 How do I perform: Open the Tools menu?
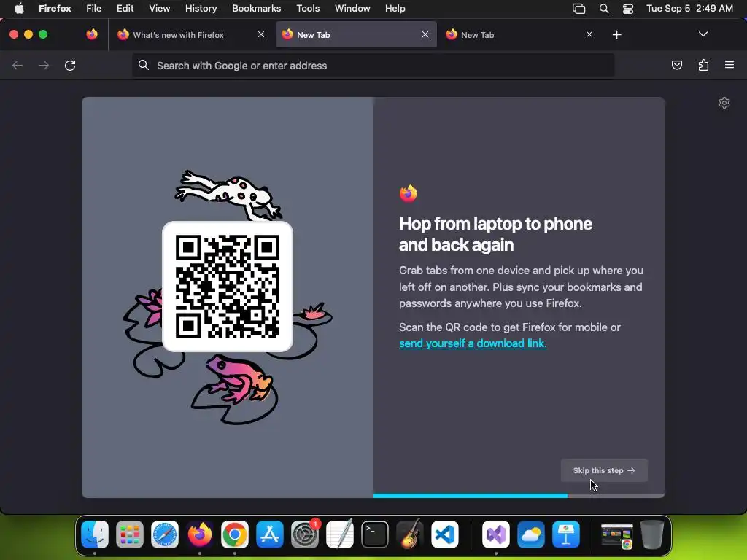pyautogui.click(x=308, y=8)
